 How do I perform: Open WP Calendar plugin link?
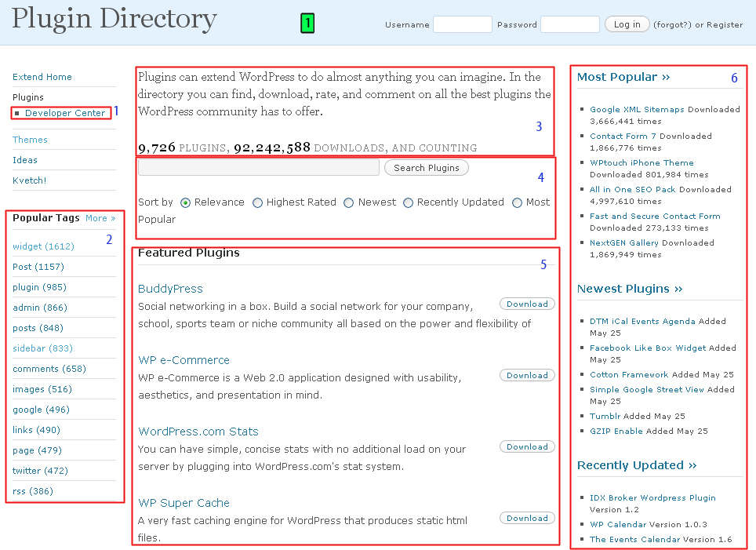coord(618,524)
